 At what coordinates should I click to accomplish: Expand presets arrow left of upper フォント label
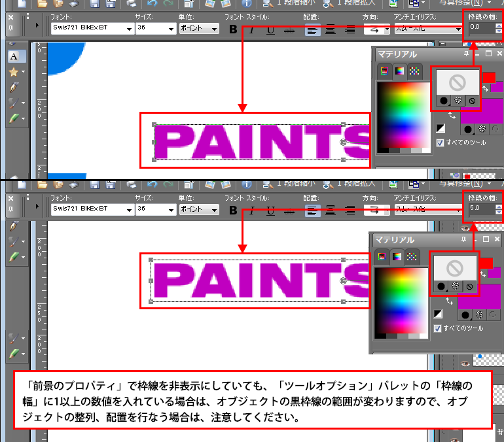(x=37, y=25)
